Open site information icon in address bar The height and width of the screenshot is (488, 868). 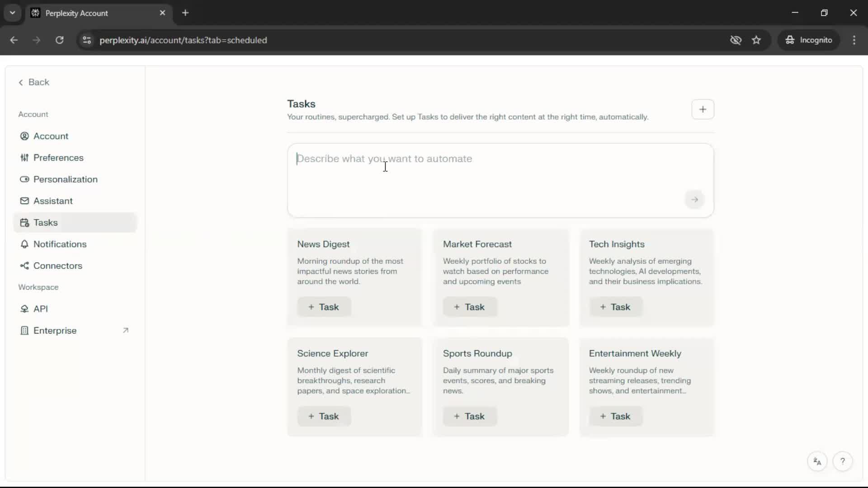(87, 40)
